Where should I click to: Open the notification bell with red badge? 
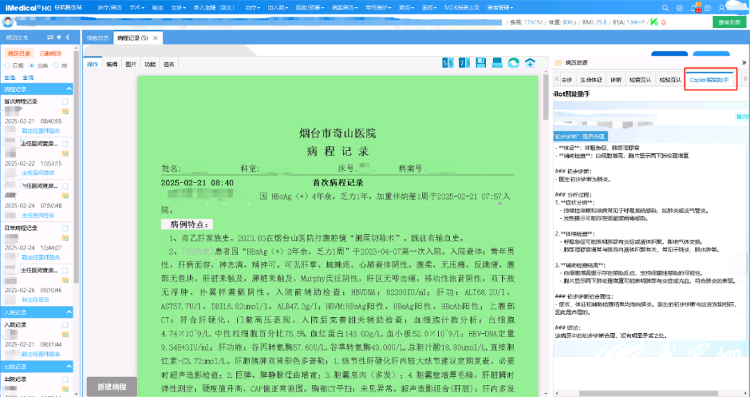click(695, 7)
